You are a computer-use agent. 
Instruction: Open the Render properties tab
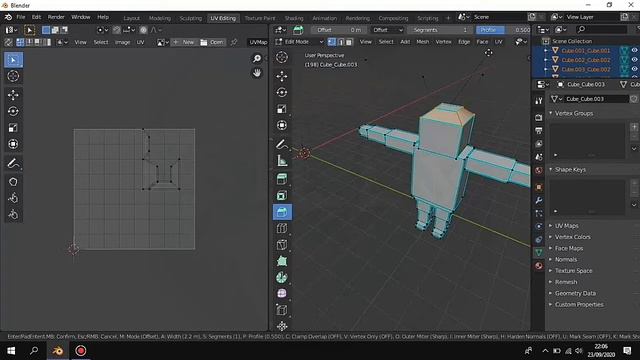539,118
